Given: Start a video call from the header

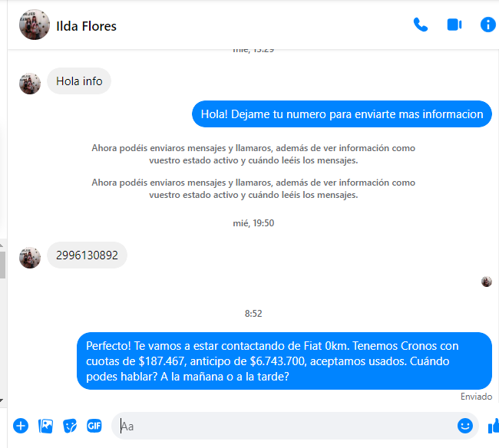Looking at the screenshot, I should (x=454, y=25).
